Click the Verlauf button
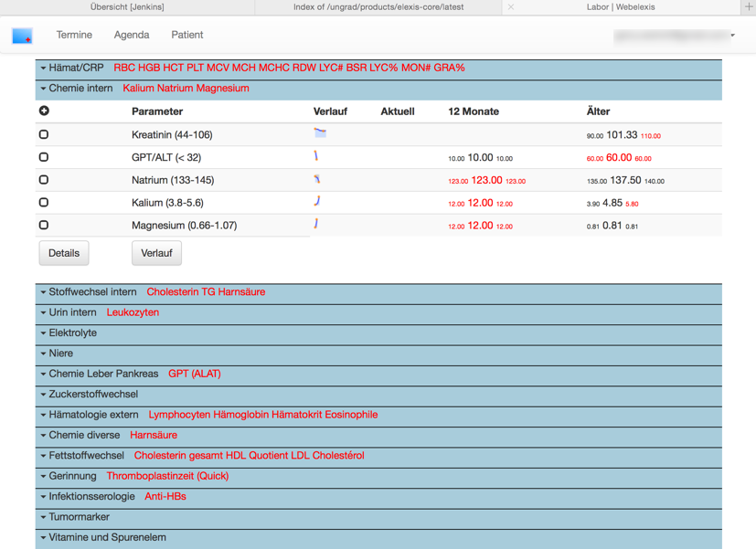Viewport: 756px width, 549px height. click(x=156, y=253)
